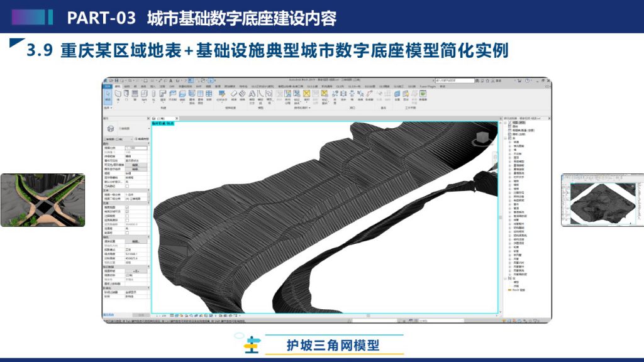The height and width of the screenshot is (362, 644).
Task: Select the Floor tool icon
Action: coord(182,94)
